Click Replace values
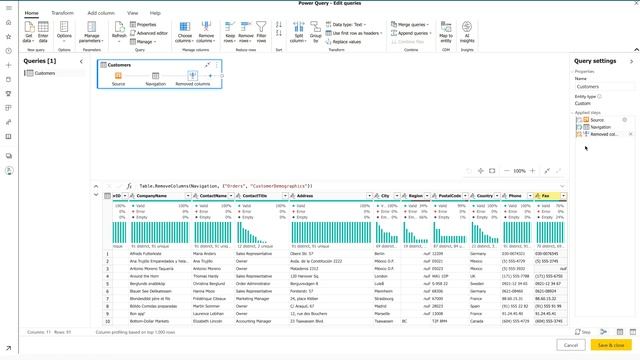 [343, 42]
